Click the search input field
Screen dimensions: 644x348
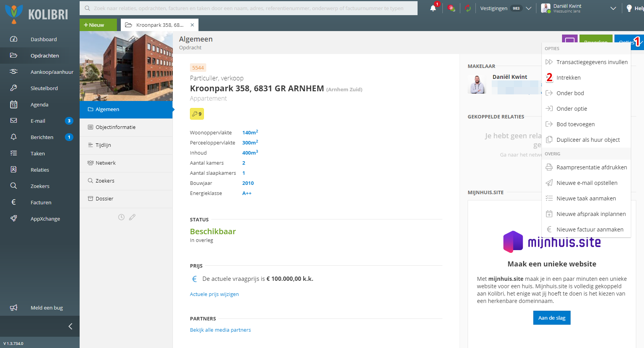pos(249,8)
